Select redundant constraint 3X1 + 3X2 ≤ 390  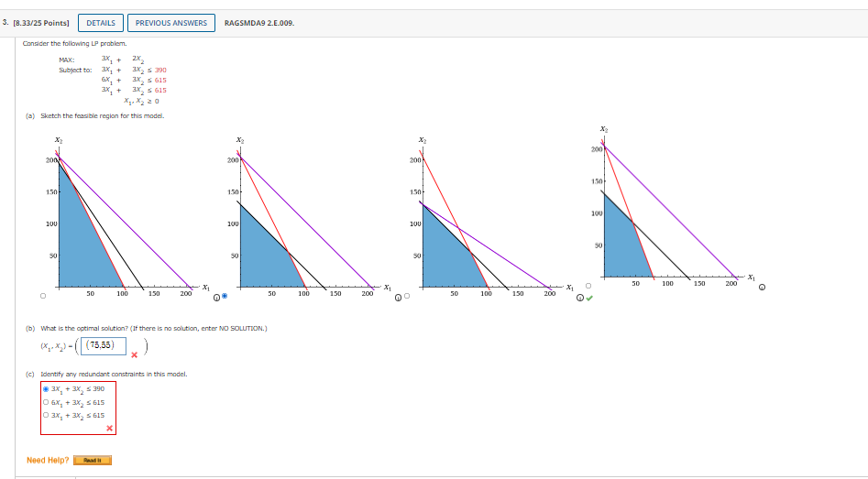click(x=46, y=389)
